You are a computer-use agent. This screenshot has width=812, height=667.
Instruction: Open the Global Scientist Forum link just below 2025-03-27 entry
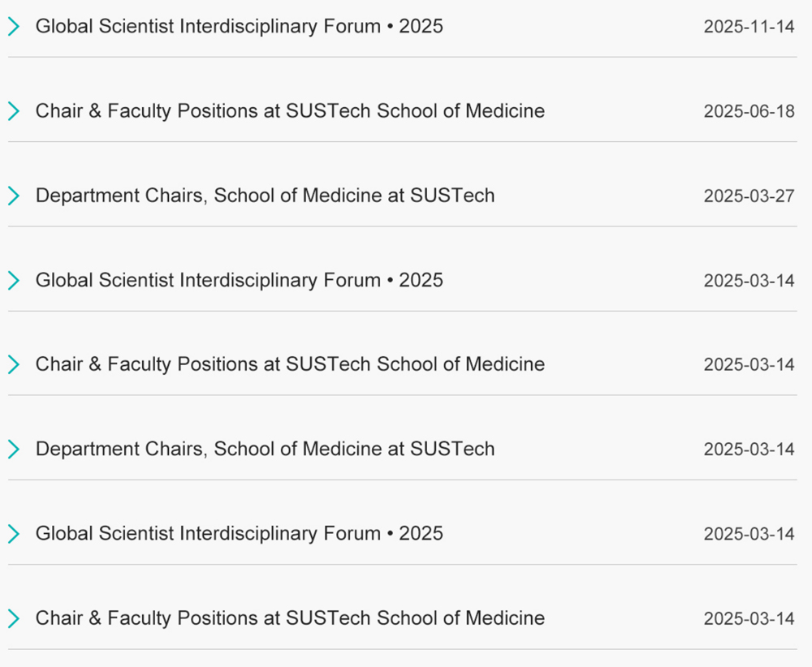pyautogui.click(x=240, y=280)
